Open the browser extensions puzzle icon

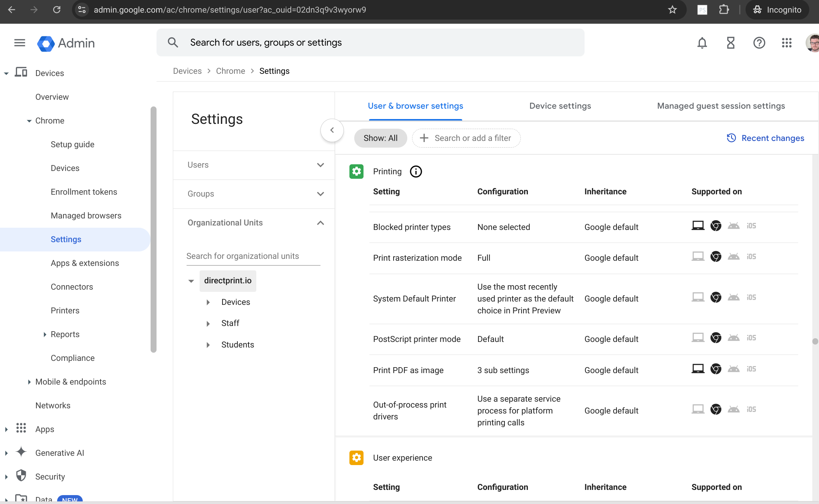pyautogui.click(x=724, y=10)
